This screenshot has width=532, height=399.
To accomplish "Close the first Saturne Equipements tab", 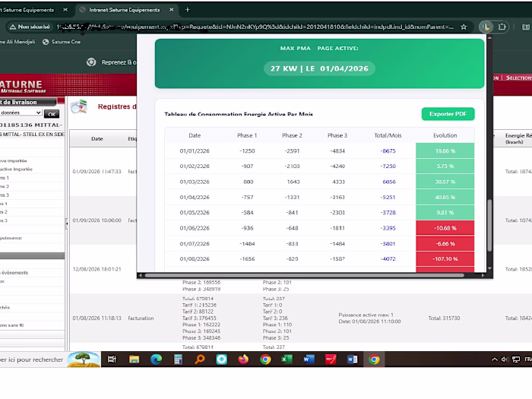I will 65,10.
